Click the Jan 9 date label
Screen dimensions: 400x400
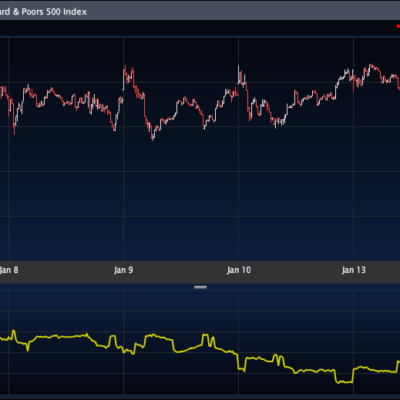[123, 270]
